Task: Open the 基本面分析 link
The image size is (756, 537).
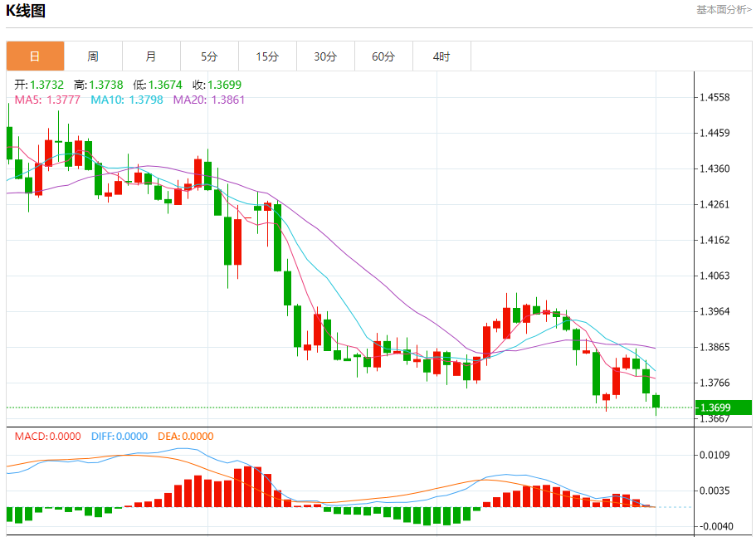Action: click(724, 10)
